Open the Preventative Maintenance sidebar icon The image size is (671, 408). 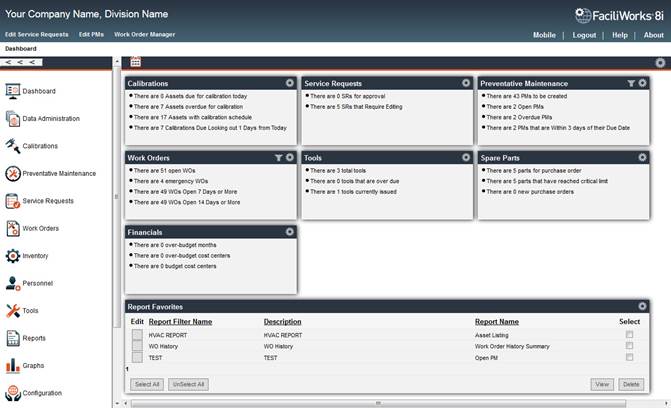pos(12,173)
